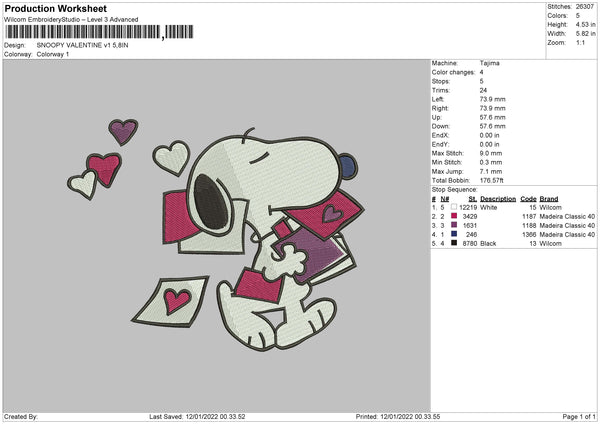The width and height of the screenshot is (600, 424).
Task: Click the Snoopy embroidery design preview
Action: click(216, 236)
